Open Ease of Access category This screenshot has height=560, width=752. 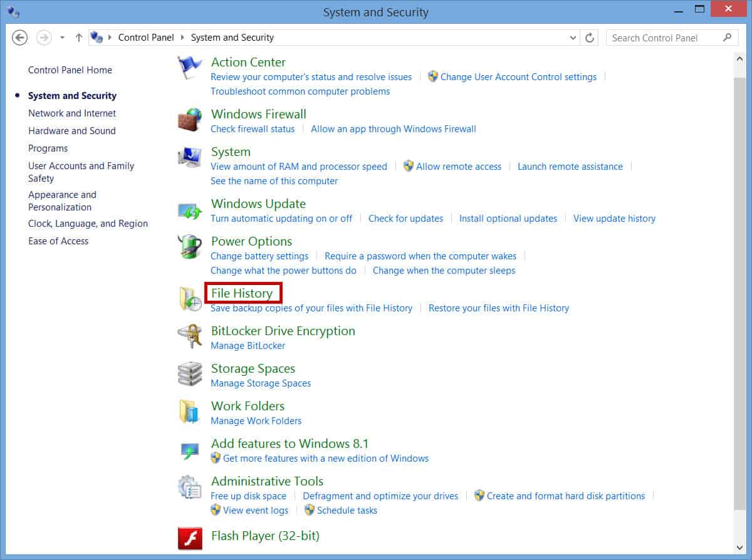(58, 241)
